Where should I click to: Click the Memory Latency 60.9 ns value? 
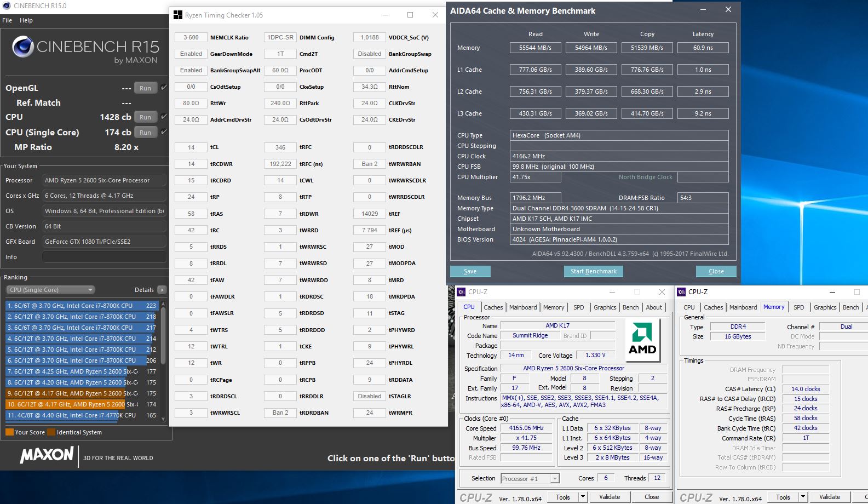pos(703,48)
